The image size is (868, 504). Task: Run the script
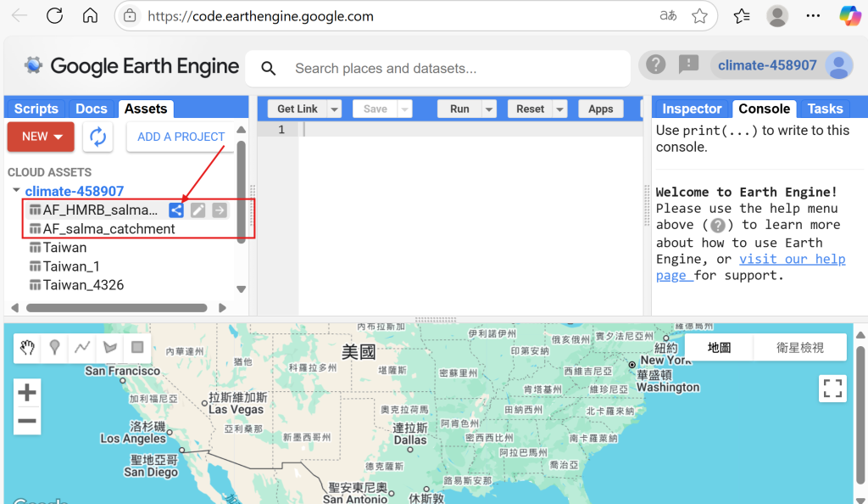click(x=459, y=109)
